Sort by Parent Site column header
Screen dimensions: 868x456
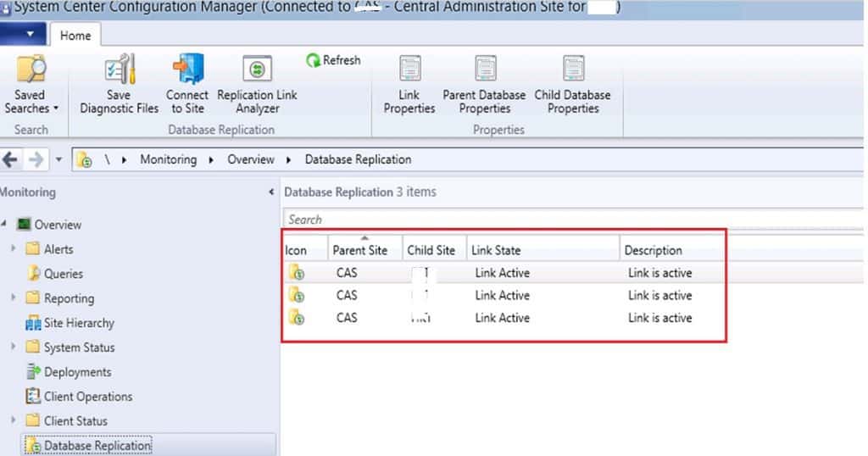[x=359, y=250]
